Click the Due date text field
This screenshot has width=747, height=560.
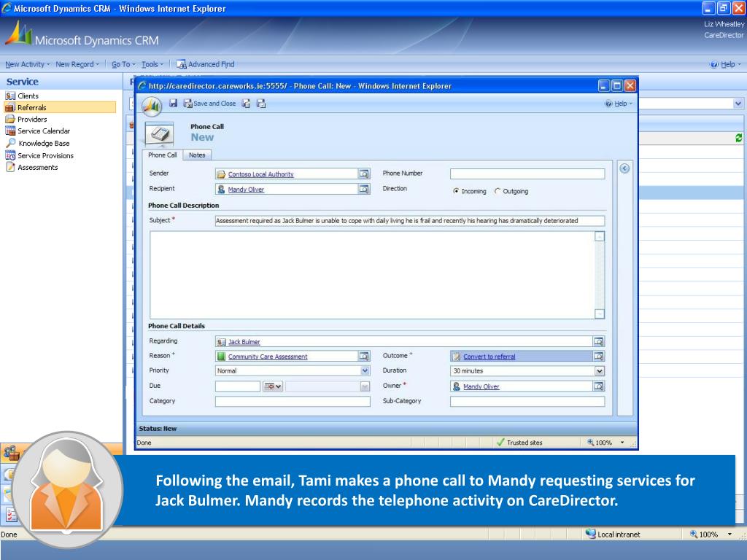238,386
